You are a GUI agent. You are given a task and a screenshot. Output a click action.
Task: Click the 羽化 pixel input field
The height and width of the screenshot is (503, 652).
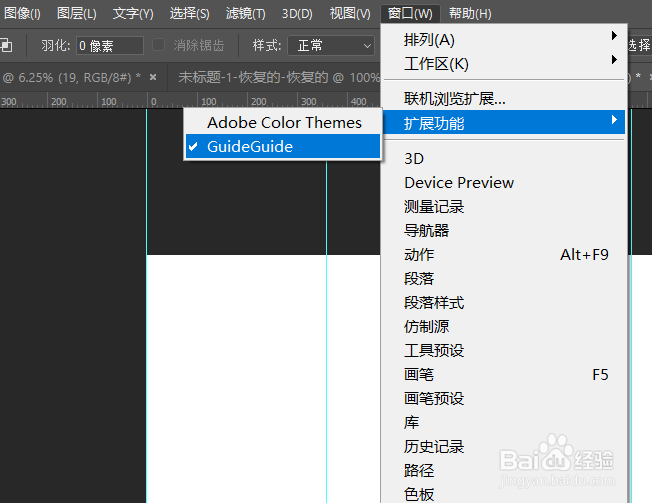point(110,45)
